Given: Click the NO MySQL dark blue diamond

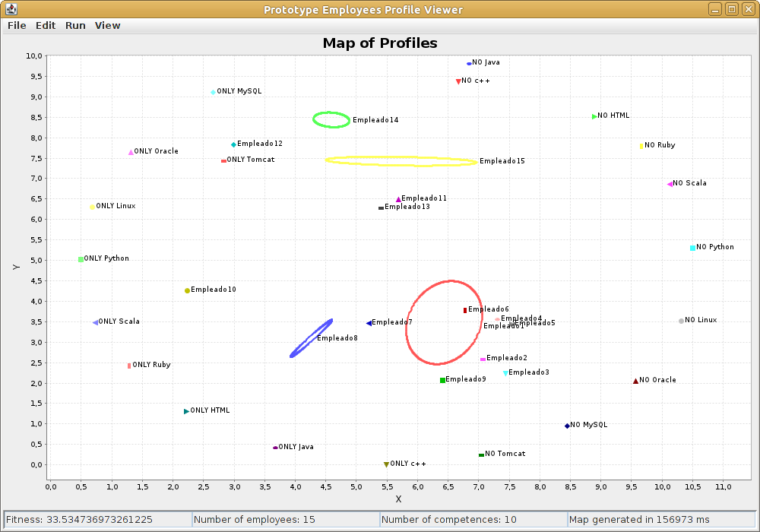Looking at the screenshot, I should (567, 426).
